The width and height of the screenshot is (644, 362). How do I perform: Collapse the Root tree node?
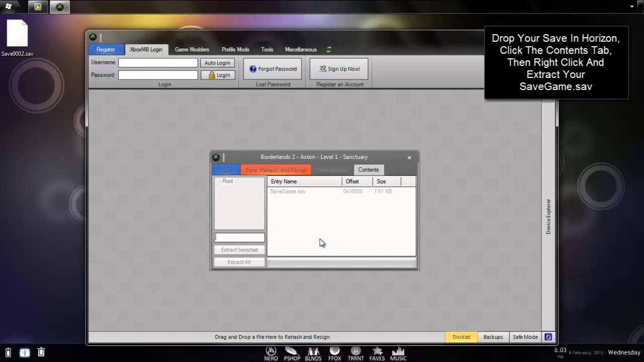click(x=220, y=181)
